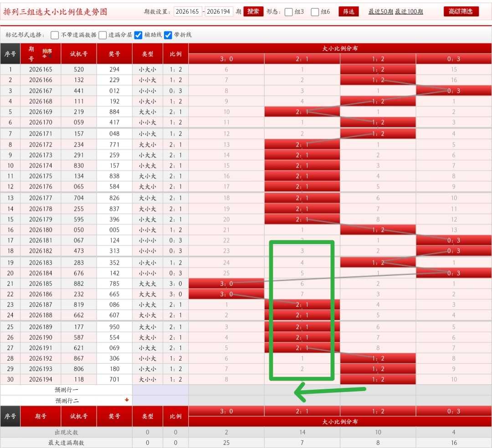Click 预测行二 cell under 1:2 column
This screenshot has height=448, width=492.
378,400
